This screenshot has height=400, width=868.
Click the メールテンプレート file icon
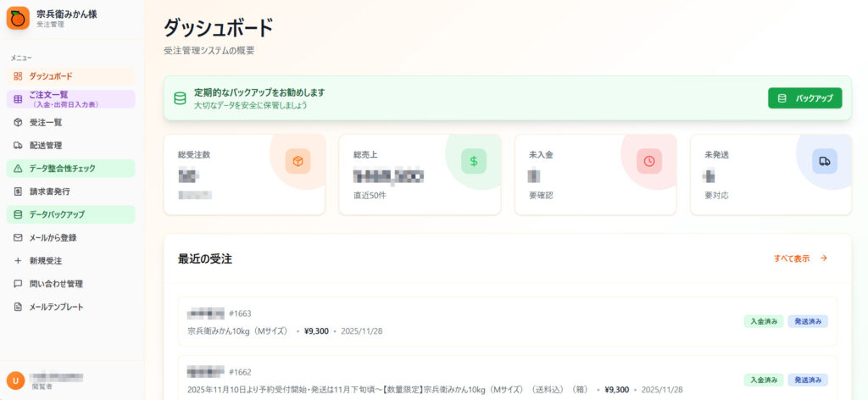[18, 307]
